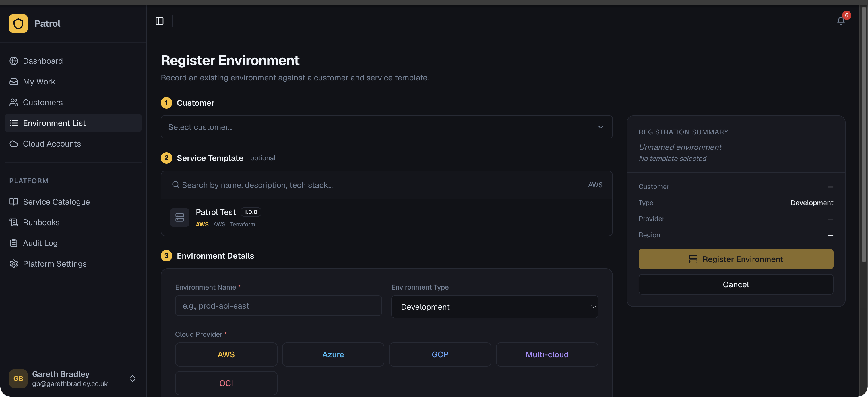
Task: Click the Unnamed environment summary title
Action: click(x=680, y=147)
